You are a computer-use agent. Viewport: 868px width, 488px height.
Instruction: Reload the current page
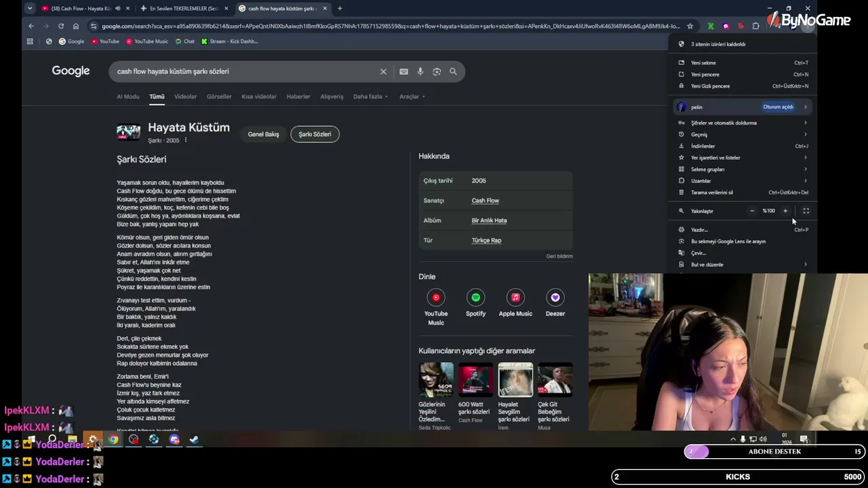pos(61,26)
